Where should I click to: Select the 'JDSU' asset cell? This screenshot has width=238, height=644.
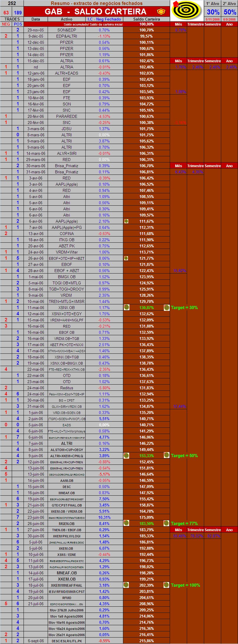67,129
